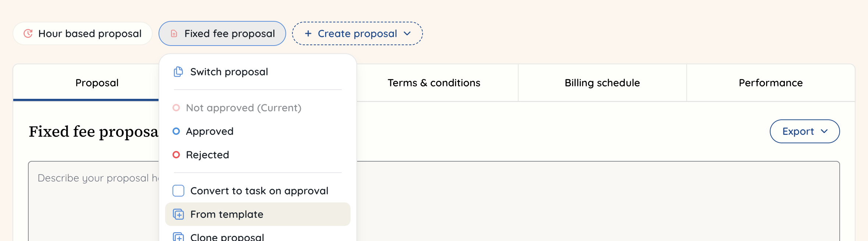Image resolution: width=868 pixels, height=241 pixels.
Task: Click the pages icon beside Switch proposal
Action: (x=178, y=72)
